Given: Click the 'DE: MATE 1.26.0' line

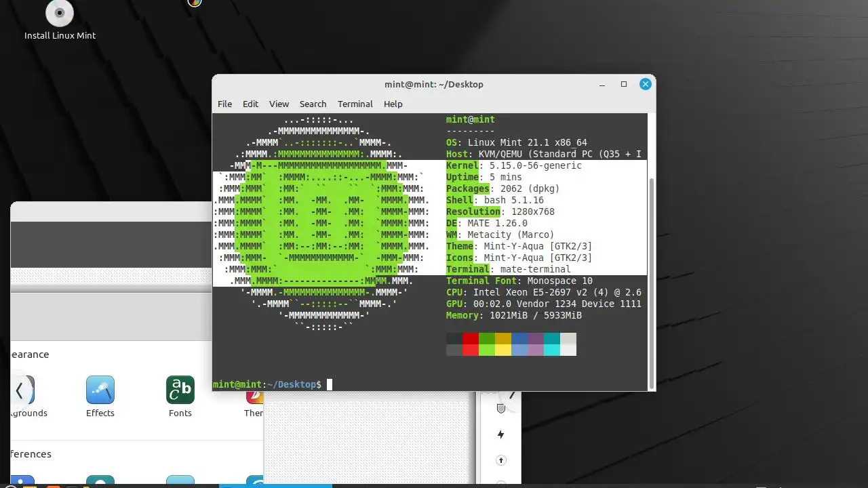Looking at the screenshot, I should click(487, 223).
